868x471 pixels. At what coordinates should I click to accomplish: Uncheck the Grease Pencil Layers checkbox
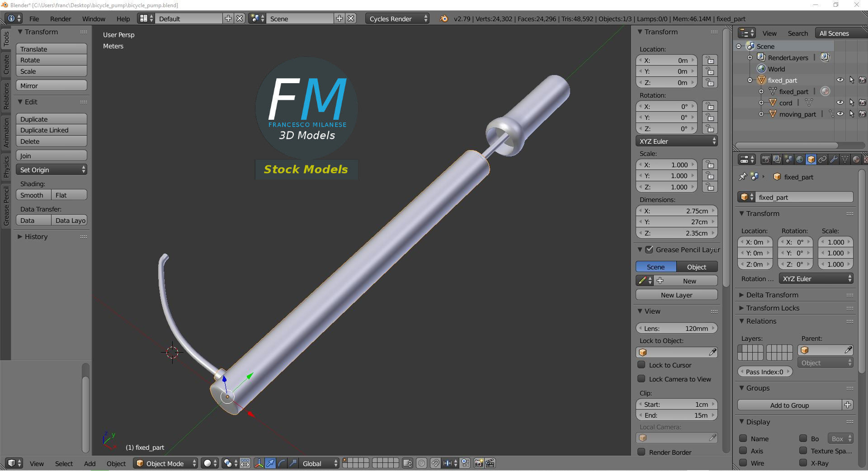tap(649, 250)
